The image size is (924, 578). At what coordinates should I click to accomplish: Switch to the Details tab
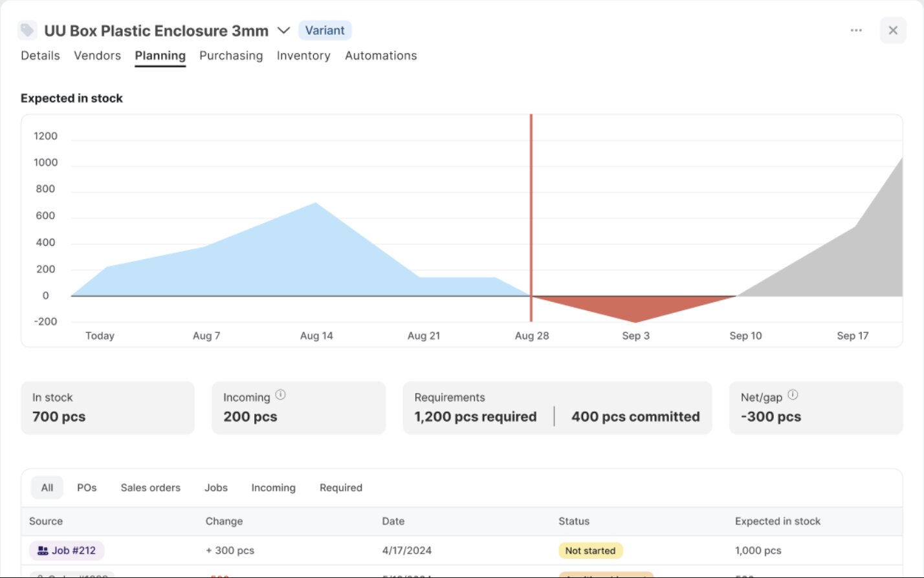click(40, 56)
